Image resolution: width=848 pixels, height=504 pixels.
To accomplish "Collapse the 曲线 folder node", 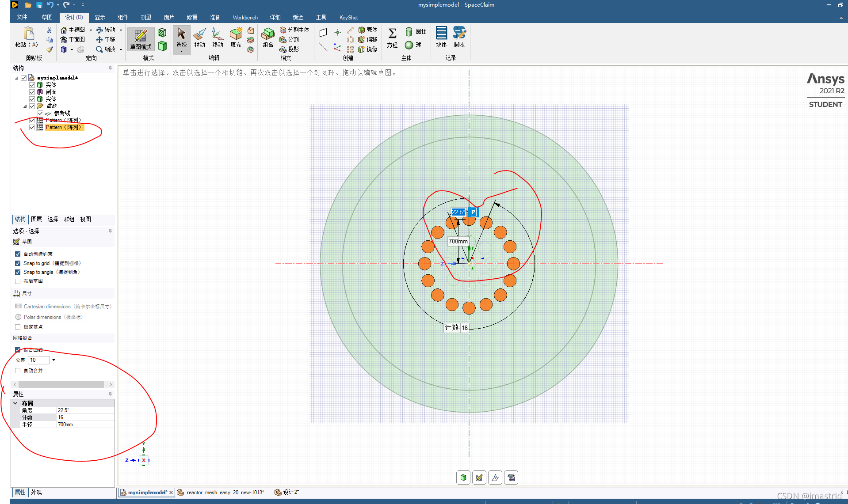I will pyautogui.click(x=25, y=106).
